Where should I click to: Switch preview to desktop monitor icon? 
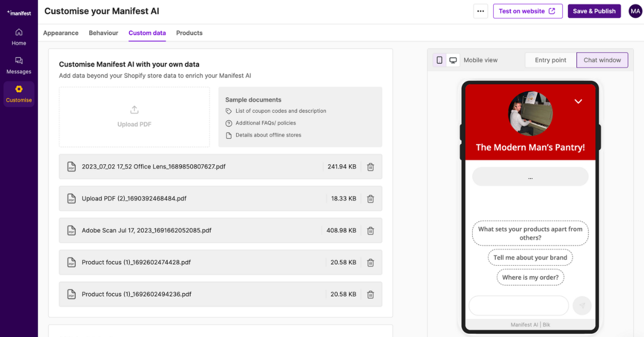[453, 60]
